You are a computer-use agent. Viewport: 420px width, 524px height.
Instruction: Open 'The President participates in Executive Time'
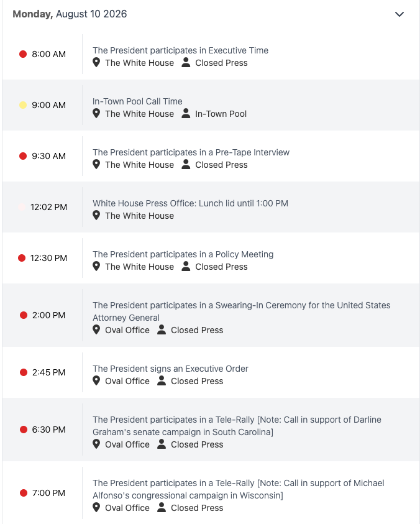coord(180,50)
